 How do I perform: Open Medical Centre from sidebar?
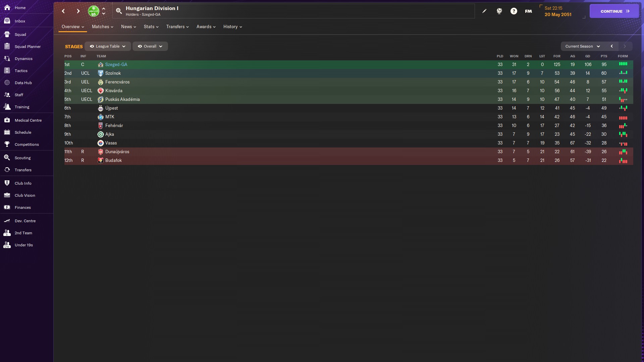click(28, 120)
